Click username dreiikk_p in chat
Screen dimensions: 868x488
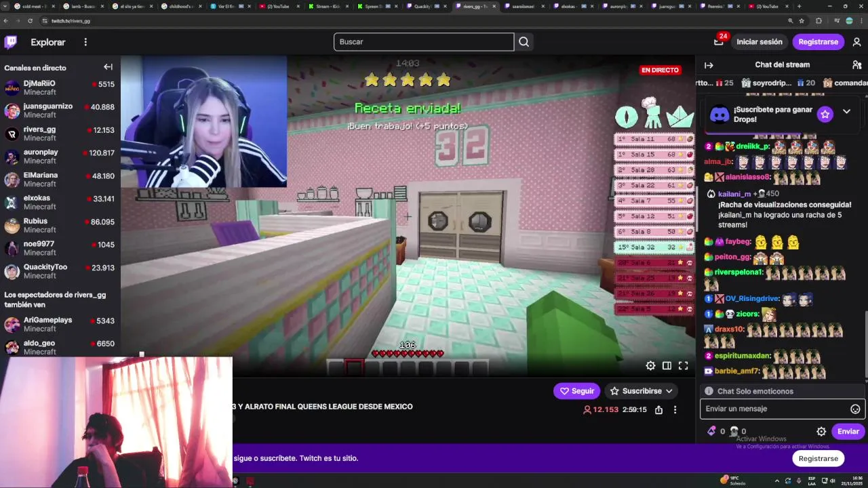(x=753, y=146)
